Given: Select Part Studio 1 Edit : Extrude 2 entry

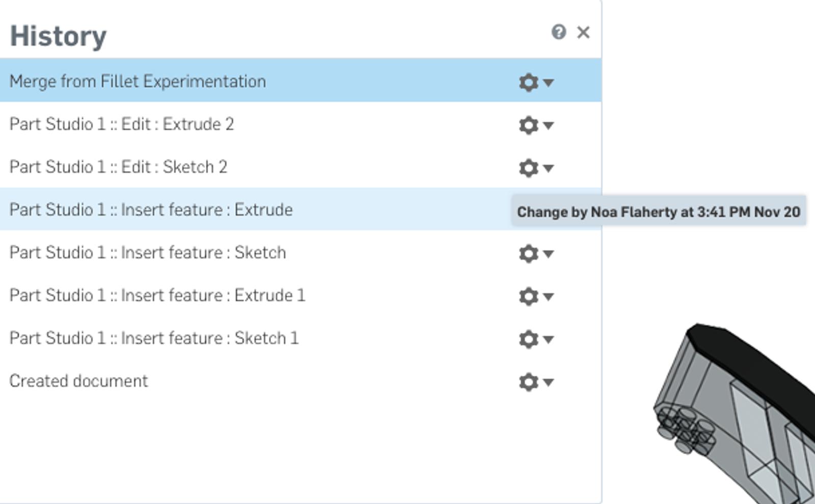Looking at the screenshot, I should (121, 124).
